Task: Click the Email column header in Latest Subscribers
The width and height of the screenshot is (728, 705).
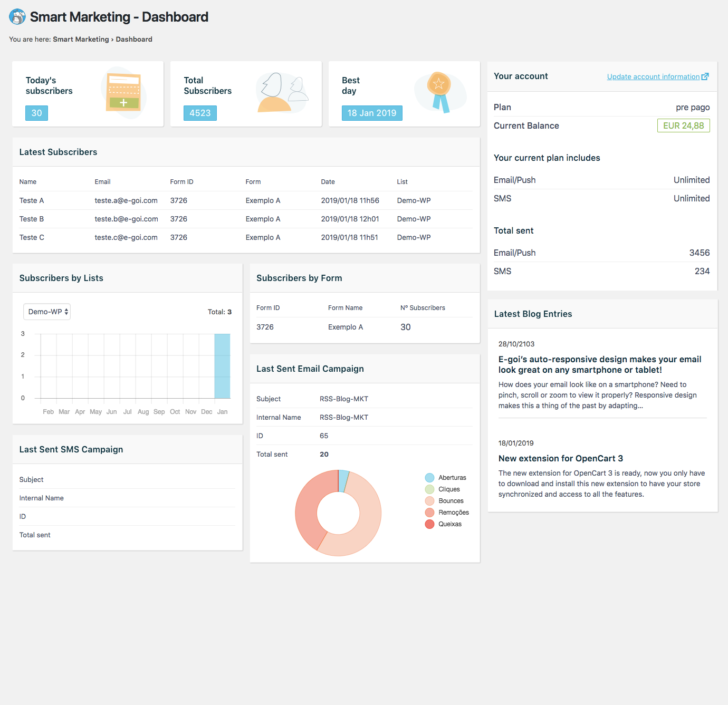Action: [x=102, y=181]
